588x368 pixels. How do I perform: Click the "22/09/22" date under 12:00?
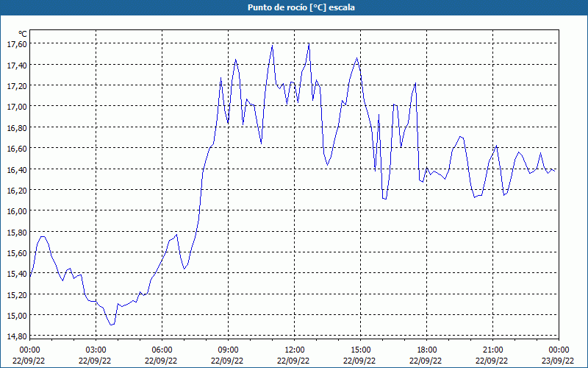293,361
